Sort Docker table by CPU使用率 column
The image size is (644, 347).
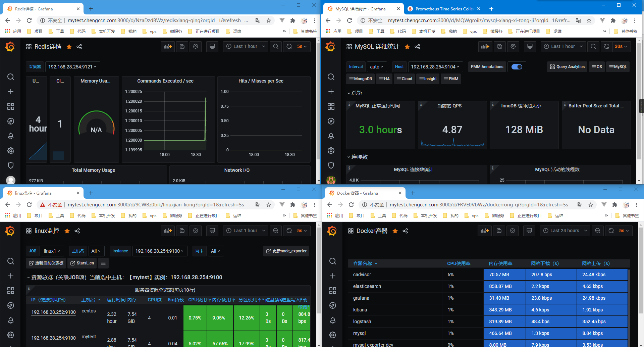tap(459, 263)
